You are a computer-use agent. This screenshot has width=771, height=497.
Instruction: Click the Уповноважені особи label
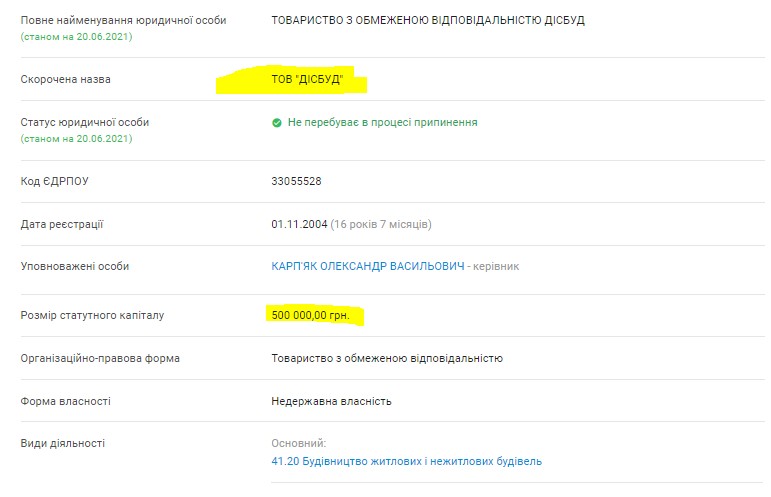pos(75,266)
